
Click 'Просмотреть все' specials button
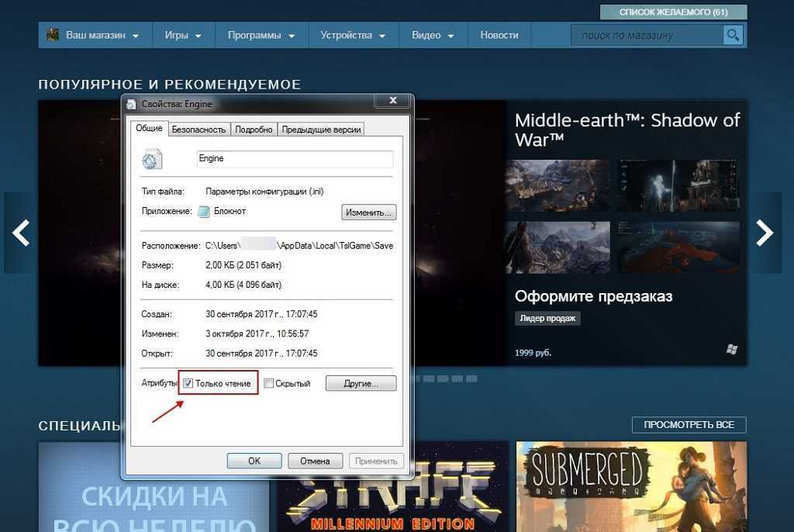point(689,424)
